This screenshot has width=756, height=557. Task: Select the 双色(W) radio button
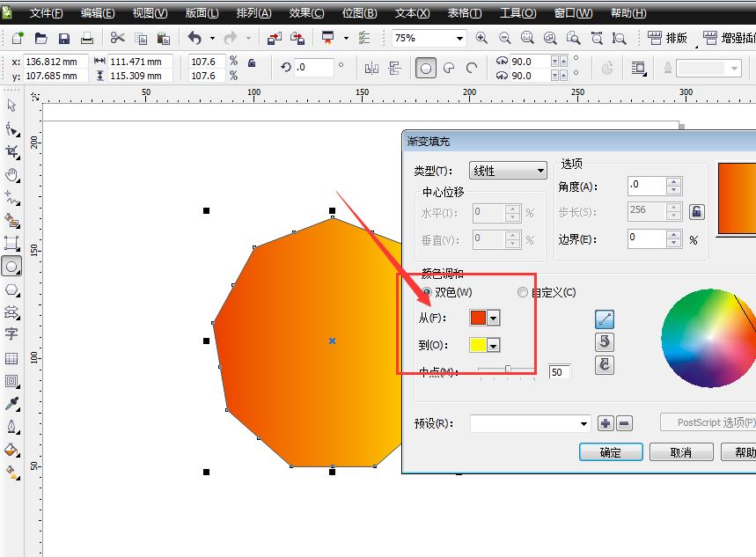tap(427, 292)
